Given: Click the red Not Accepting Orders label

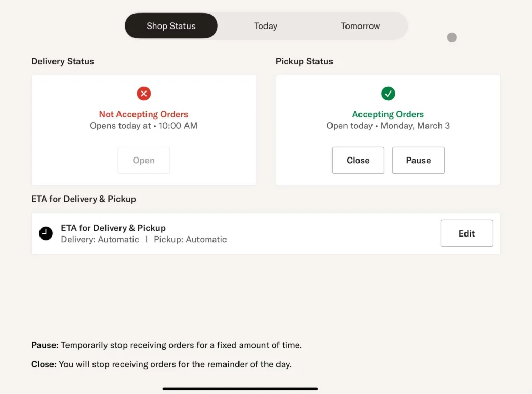Looking at the screenshot, I should coord(143,114).
